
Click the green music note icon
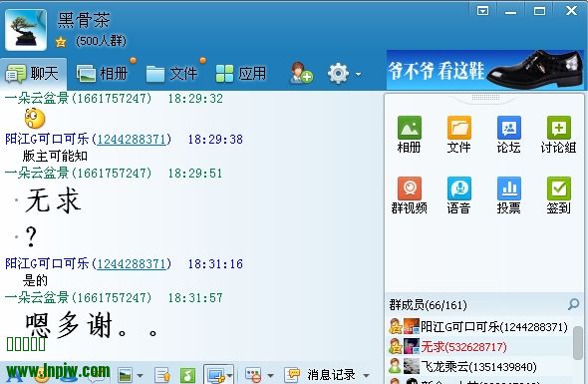[187, 375]
